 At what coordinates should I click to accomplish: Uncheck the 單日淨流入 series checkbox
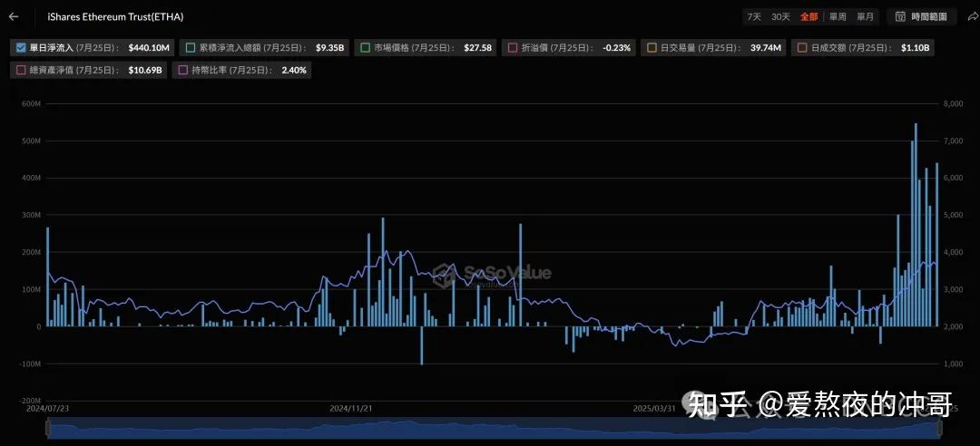click(x=21, y=47)
